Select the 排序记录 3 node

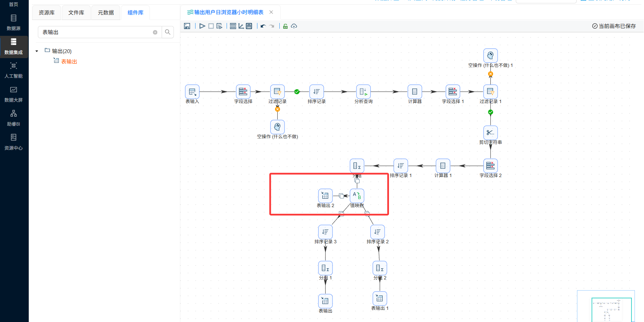coord(325,232)
